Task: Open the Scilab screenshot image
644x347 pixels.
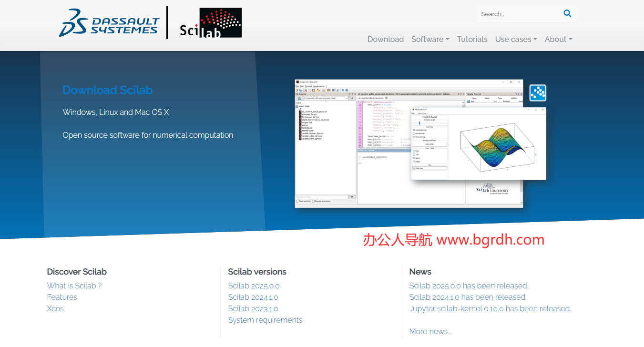Action: [x=409, y=143]
